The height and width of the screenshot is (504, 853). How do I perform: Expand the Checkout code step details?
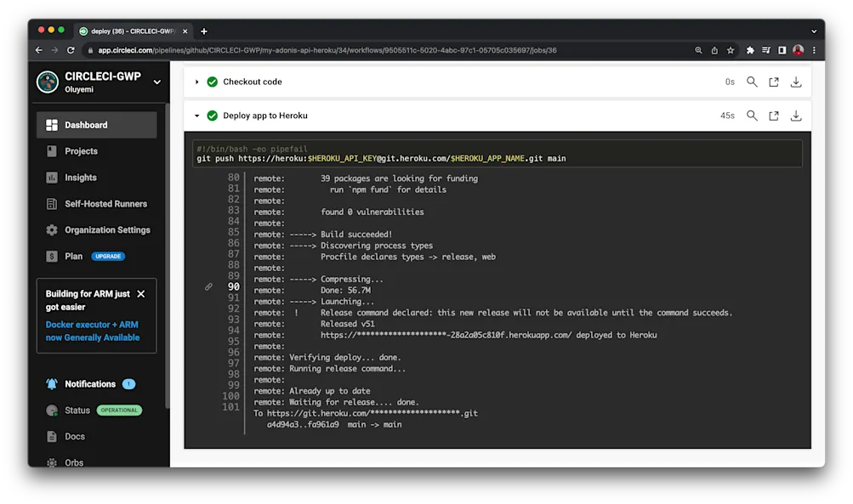[196, 82]
